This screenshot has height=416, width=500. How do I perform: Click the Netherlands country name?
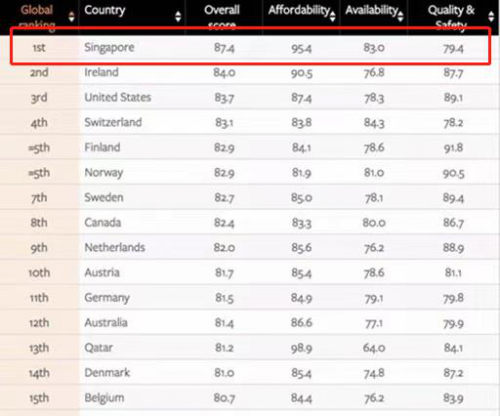(115, 247)
